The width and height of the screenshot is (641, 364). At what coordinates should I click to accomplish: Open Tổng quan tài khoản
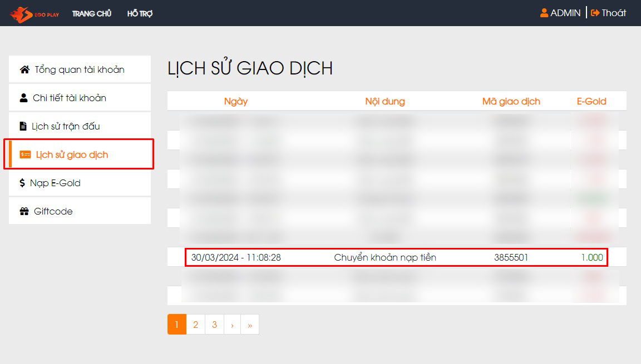tap(80, 69)
